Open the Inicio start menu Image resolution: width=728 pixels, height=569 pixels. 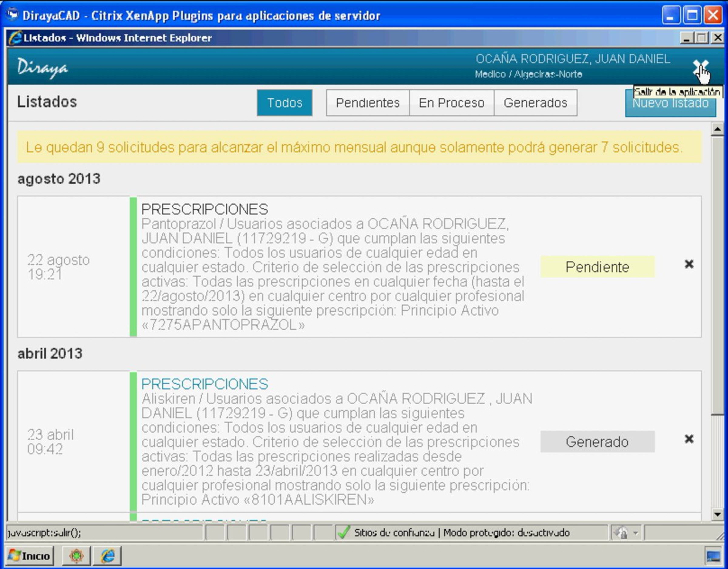tap(29, 556)
